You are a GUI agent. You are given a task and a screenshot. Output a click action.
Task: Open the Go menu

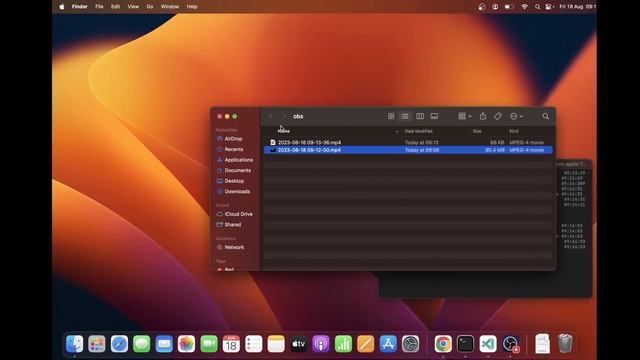[150, 7]
